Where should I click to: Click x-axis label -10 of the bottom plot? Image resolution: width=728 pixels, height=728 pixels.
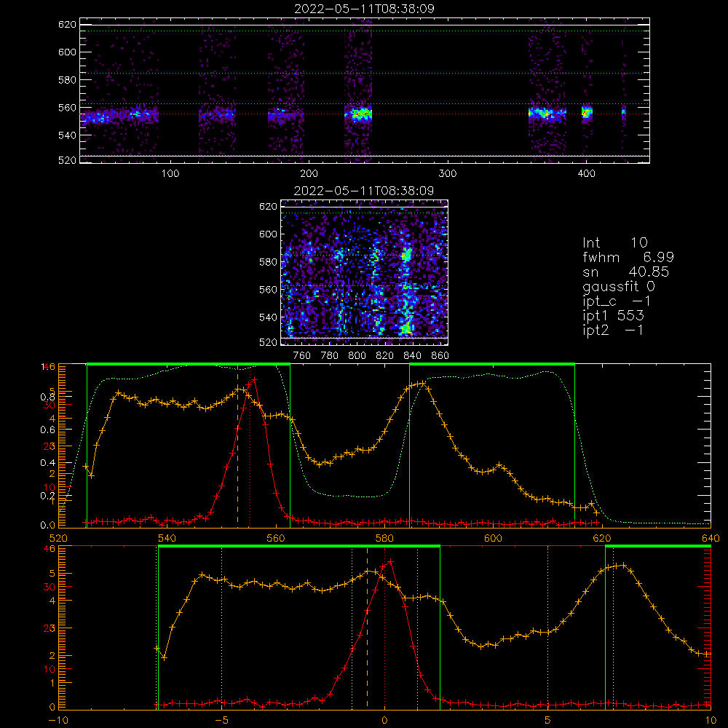(x=58, y=720)
